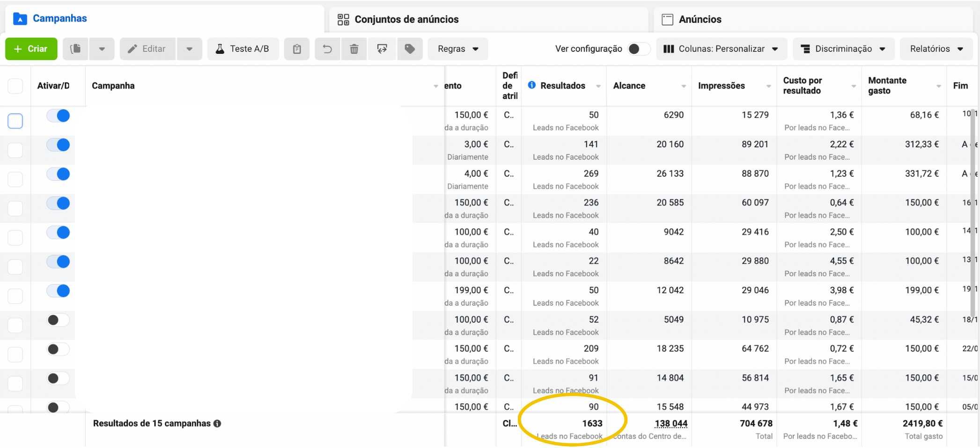Open the dropdown arrow next to duplicate
Viewport: 980px width, 448px height.
[102, 49]
